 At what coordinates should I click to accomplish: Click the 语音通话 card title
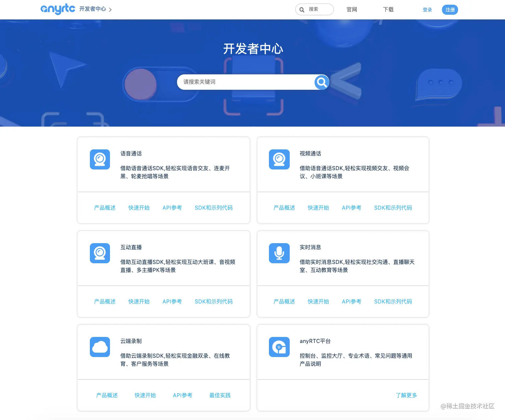pyautogui.click(x=131, y=153)
